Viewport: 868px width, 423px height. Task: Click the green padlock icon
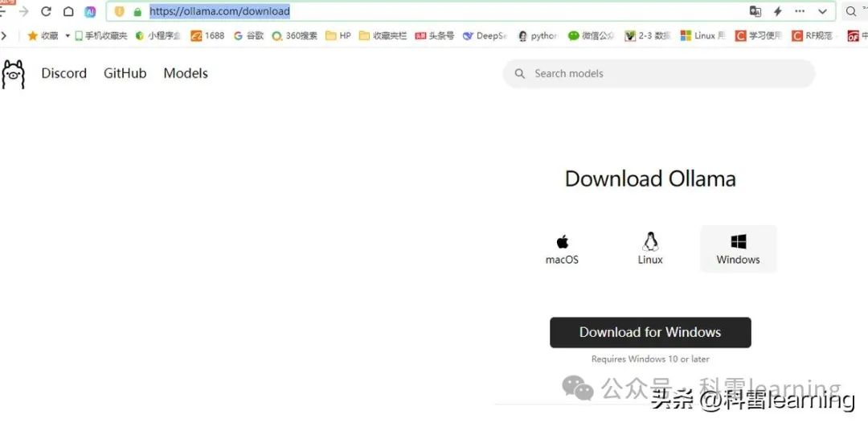coord(137,11)
